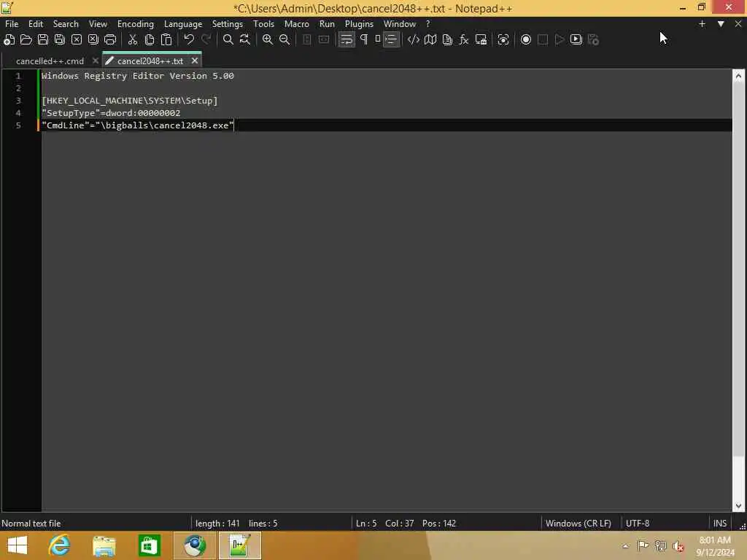Image resolution: width=747 pixels, height=560 pixels.
Task: Toggle file Monitoring eye icon
Action: click(x=503, y=40)
